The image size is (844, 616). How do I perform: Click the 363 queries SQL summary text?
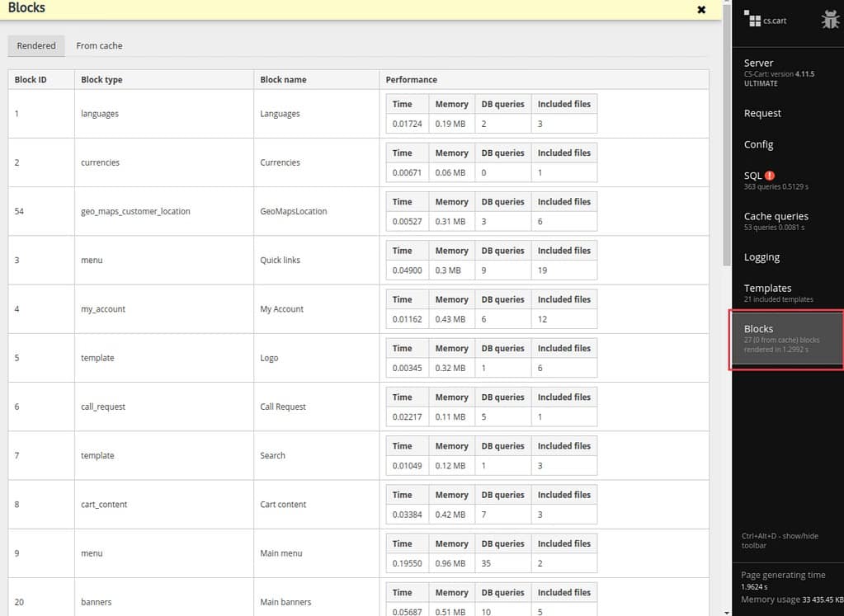[776, 186]
